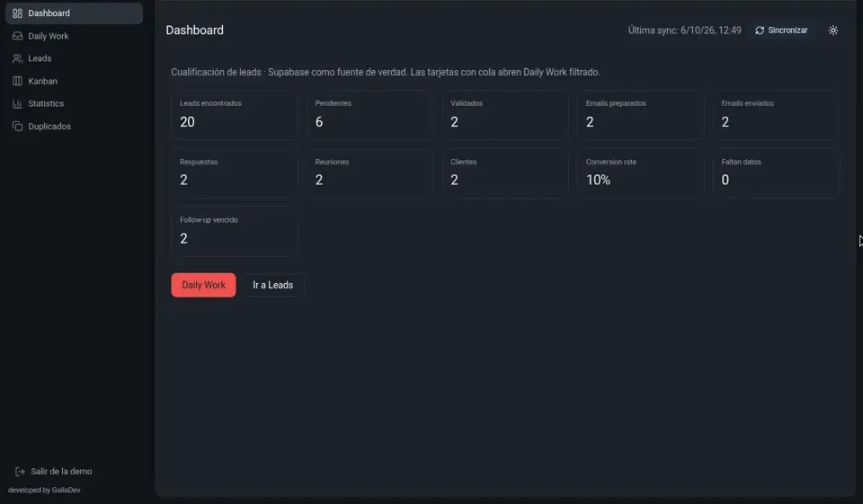Open the Pendientes card
The width and height of the screenshot is (863, 504).
click(369, 115)
